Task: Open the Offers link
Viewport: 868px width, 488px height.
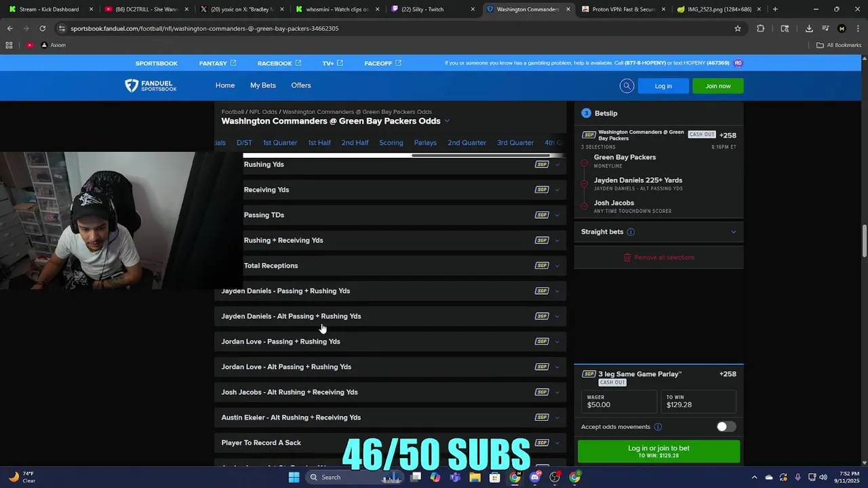Action: coord(301,85)
